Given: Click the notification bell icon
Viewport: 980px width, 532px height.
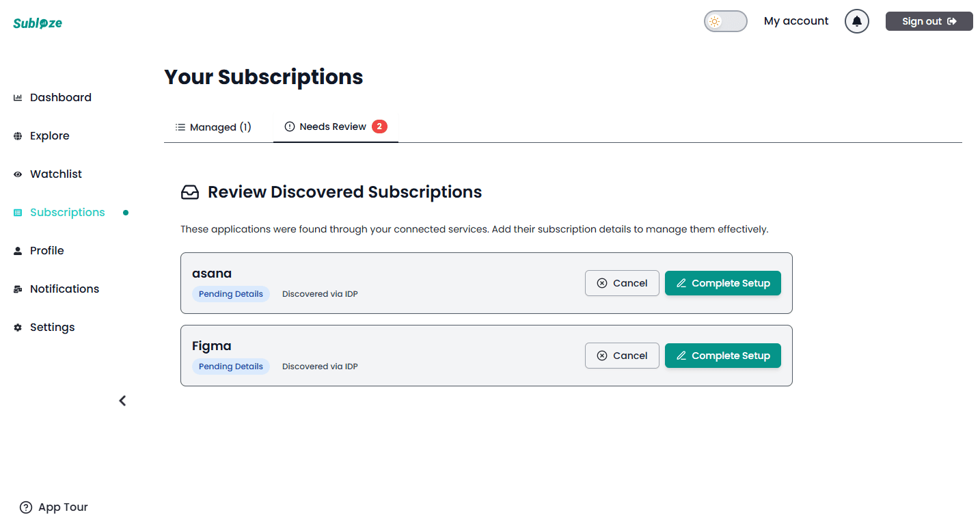Looking at the screenshot, I should [x=856, y=21].
